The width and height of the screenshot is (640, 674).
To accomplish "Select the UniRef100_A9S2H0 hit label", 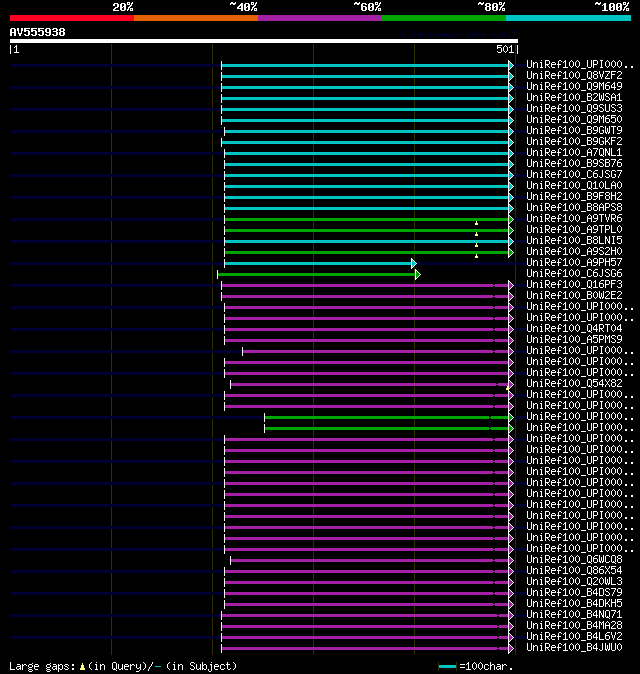I will (x=574, y=251).
